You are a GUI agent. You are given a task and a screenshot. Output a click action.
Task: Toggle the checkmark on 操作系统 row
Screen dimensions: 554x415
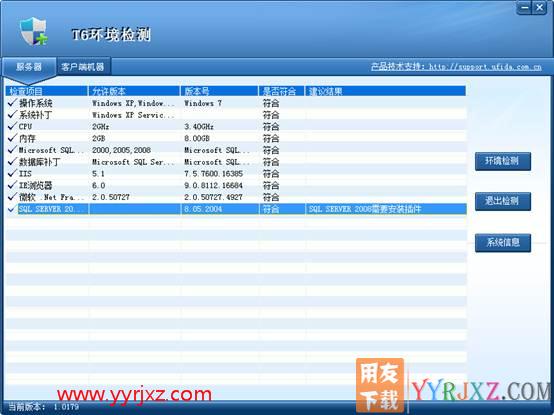coord(12,103)
